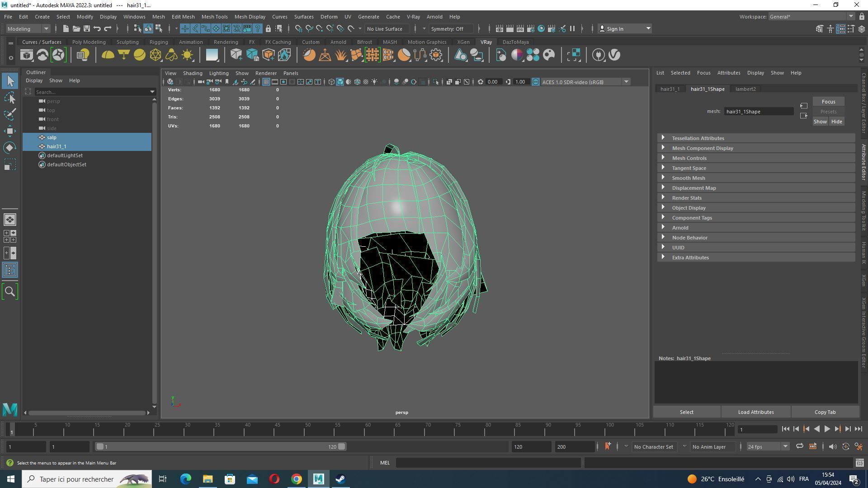This screenshot has height=488, width=868.
Task: Toggle the ACES view transform button
Action: tap(536, 82)
